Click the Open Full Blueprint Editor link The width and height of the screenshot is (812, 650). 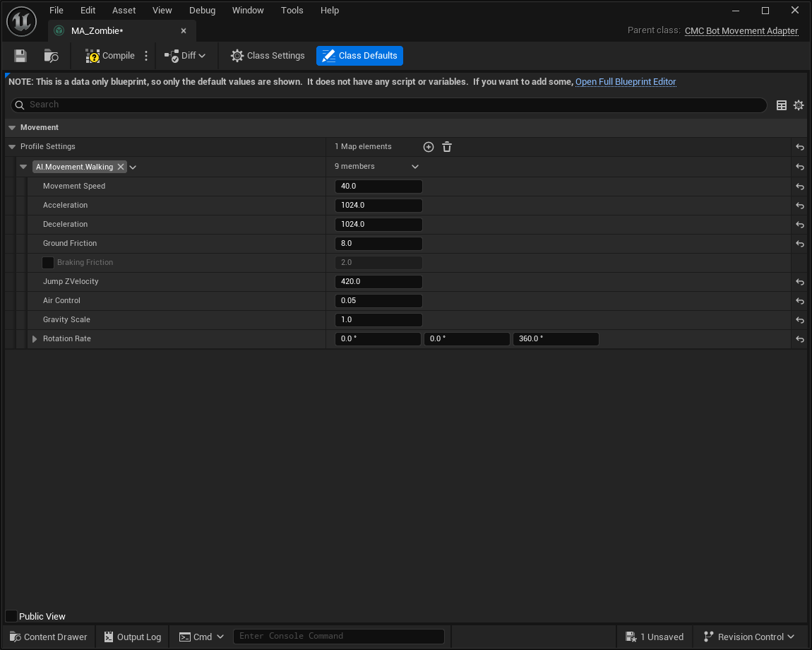pyautogui.click(x=626, y=82)
